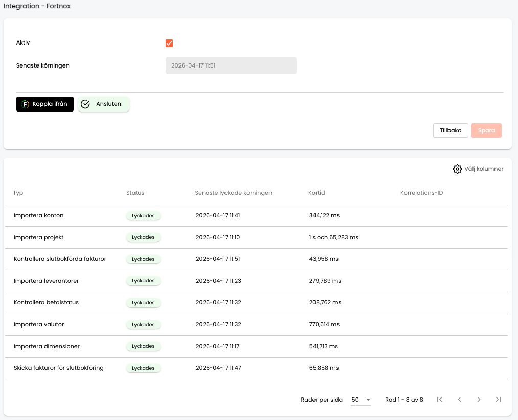
Task: Click the dropdown arrow next to 50
Action: [368, 400]
